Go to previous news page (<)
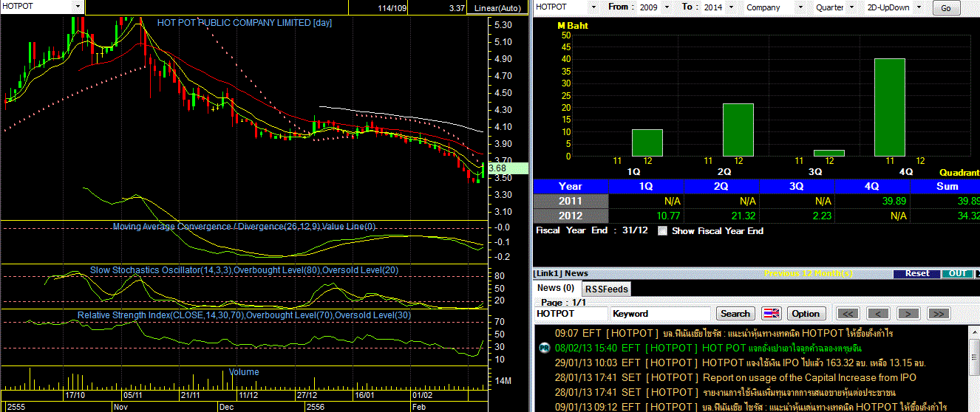980x412 pixels. point(878,313)
